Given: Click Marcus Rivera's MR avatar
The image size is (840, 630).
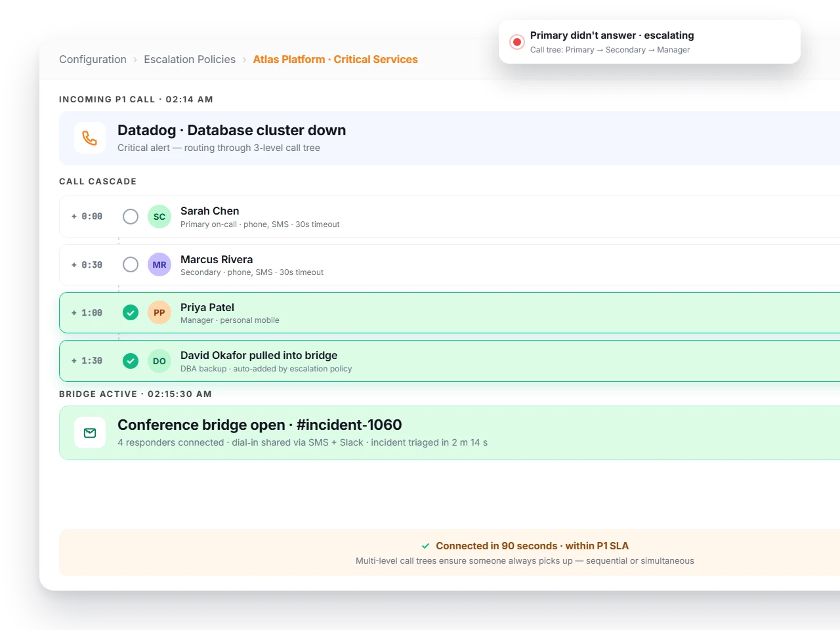Looking at the screenshot, I should [159, 264].
